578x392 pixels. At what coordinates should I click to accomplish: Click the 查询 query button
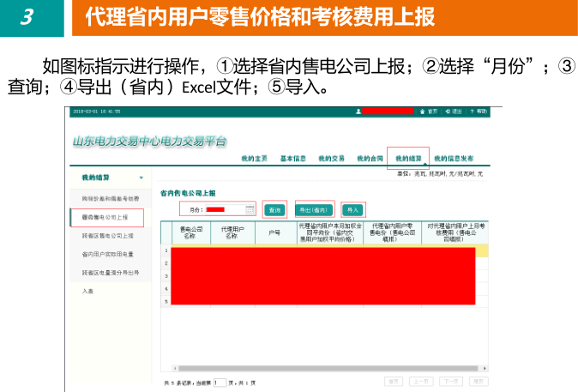tap(274, 209)
